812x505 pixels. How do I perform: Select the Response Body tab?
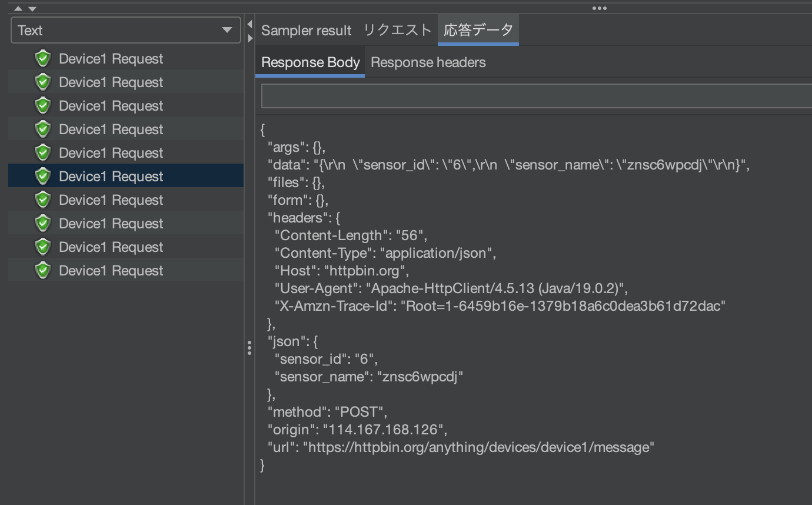(310, 62)
